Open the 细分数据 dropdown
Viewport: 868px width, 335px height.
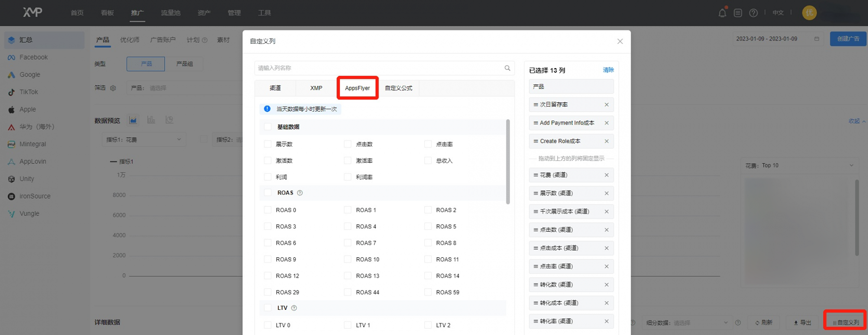coord(688,323)
